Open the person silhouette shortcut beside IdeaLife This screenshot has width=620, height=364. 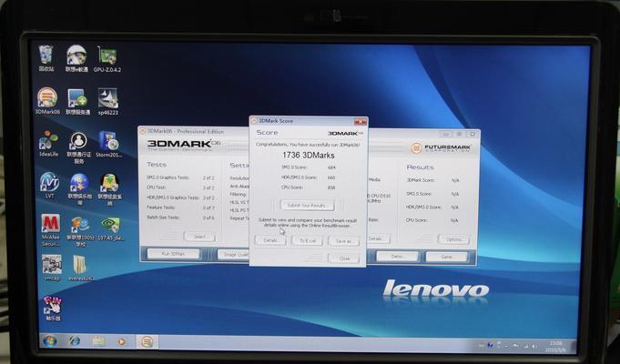coord(78,147)
